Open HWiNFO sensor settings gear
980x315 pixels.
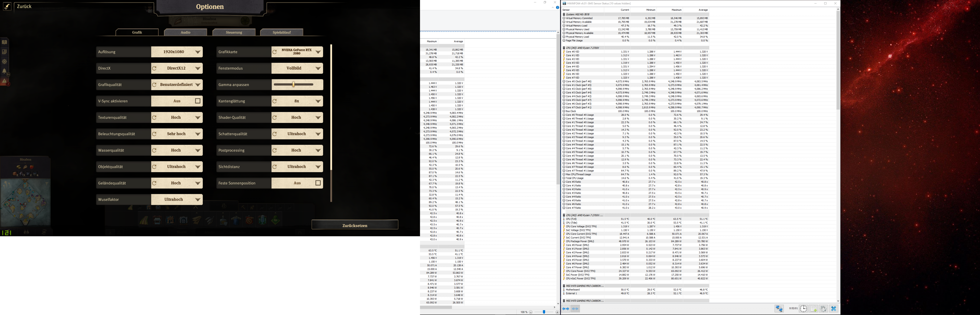click(x=823, y=309)
